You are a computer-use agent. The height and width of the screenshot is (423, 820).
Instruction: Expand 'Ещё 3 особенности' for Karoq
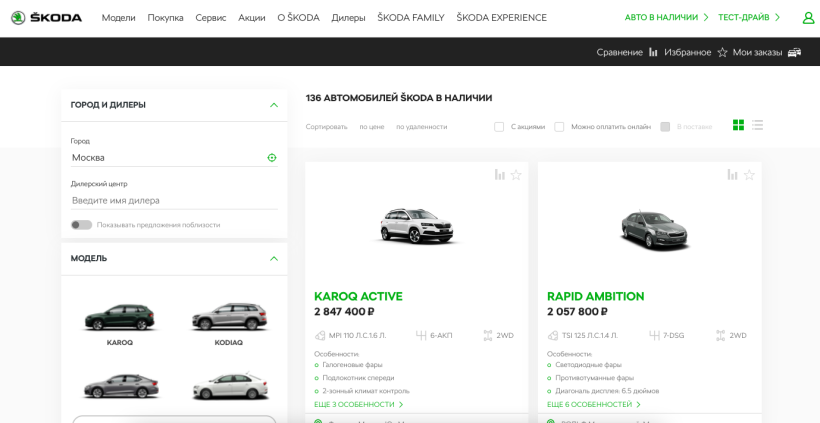pos(359,404)
